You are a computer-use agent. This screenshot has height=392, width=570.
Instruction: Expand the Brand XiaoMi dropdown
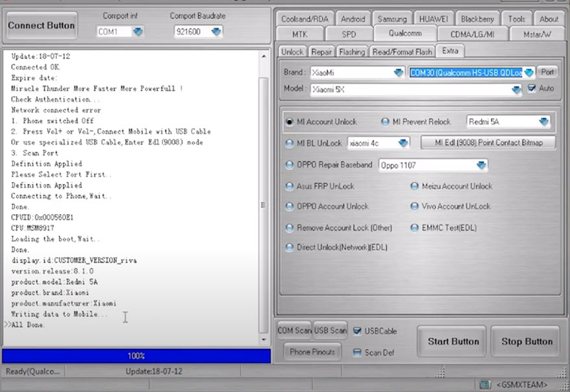(x=399, y=73)
